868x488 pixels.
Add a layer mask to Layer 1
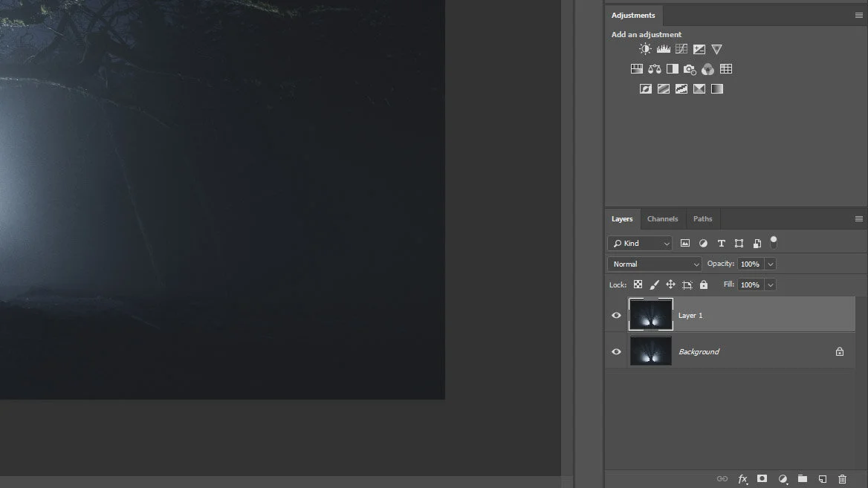point(762,479)
